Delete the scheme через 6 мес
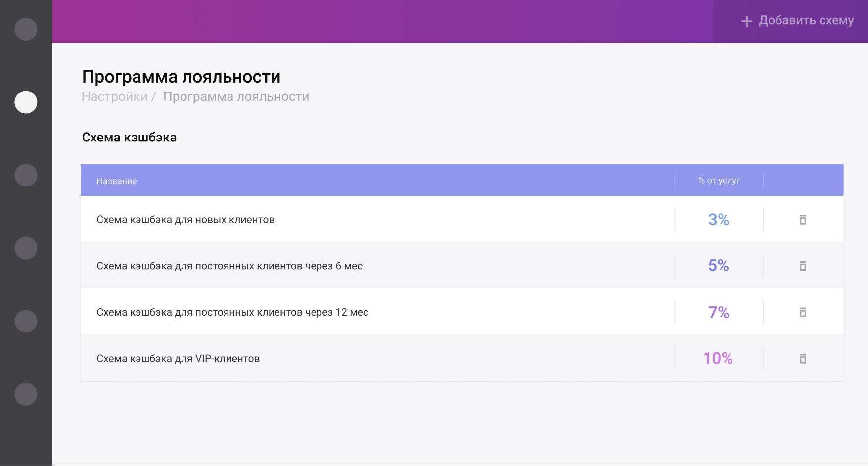The width and height of the screenshot is (868, 466). (803, 266)
